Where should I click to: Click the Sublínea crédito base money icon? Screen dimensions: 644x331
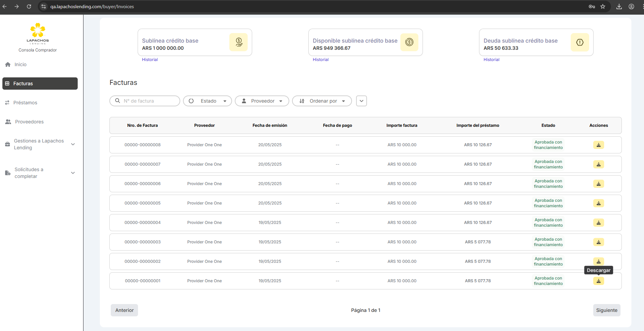[239, 42]
